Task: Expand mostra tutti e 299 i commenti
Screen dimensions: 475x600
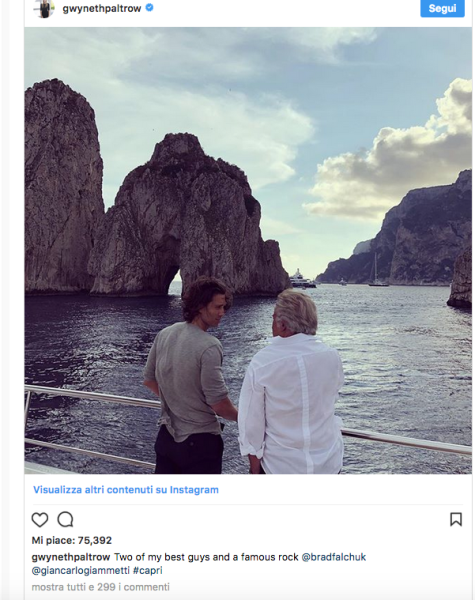Action: (100, 587)
